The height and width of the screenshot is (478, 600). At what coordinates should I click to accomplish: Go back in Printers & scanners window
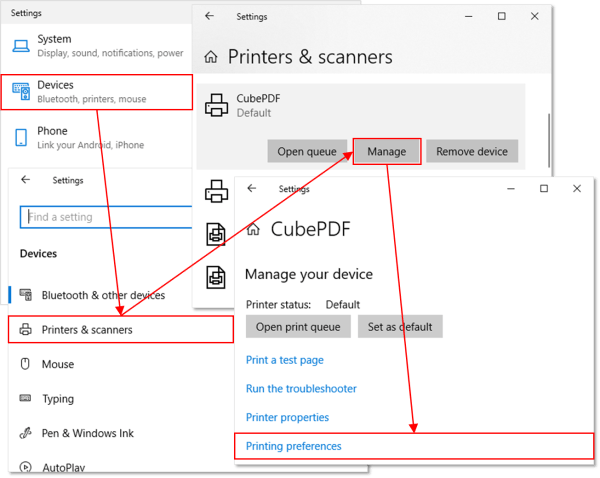point(209,16)
